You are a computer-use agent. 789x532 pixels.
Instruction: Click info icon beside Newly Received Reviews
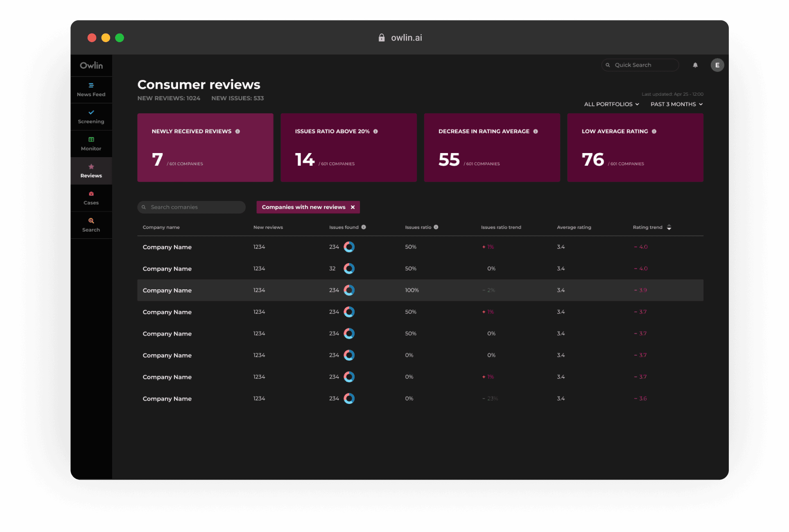[x=237, y=131]
